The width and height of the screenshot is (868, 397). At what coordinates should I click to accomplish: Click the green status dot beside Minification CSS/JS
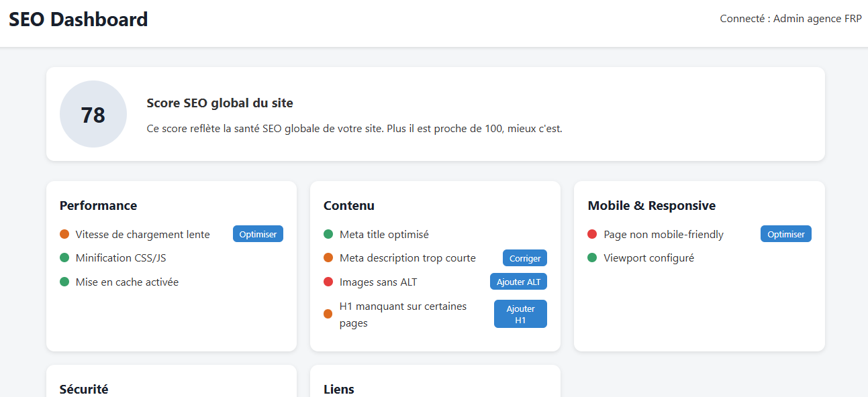[x=64, y=258]
